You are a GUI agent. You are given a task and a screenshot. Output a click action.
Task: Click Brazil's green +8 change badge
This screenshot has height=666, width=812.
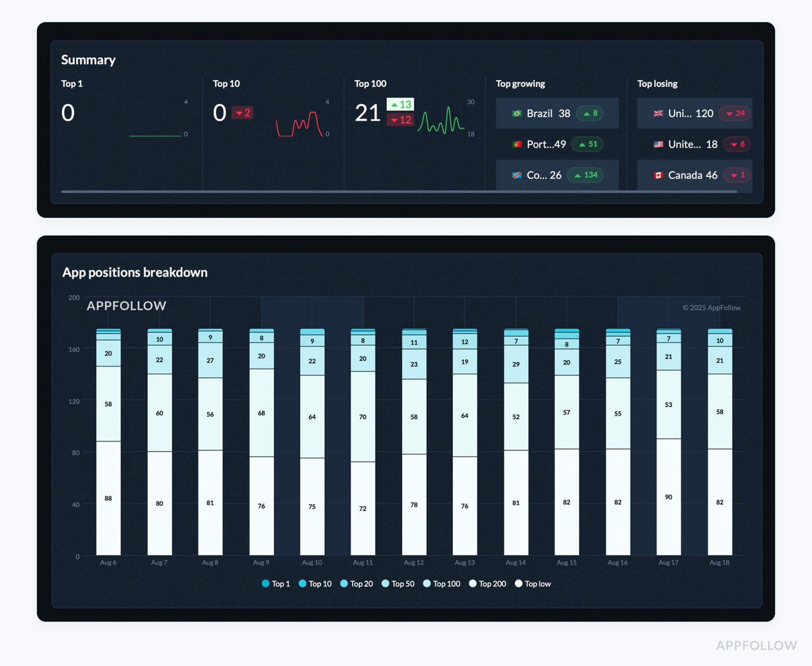click(591, 114)
